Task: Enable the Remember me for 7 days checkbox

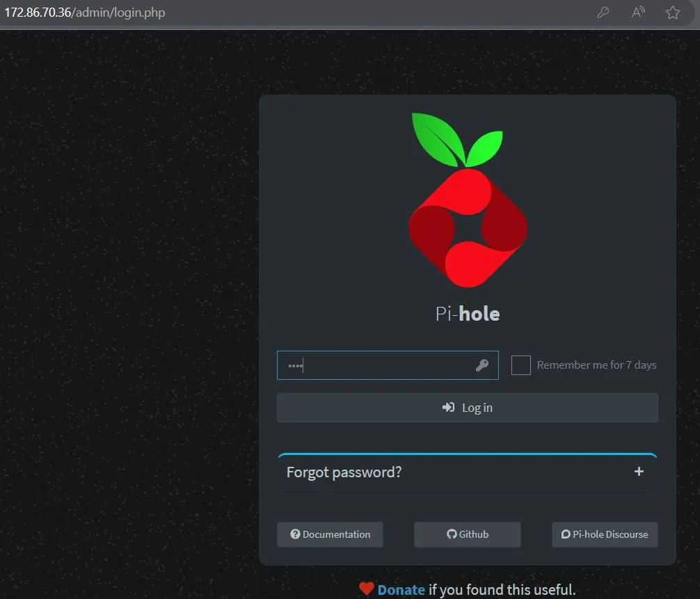Action: tap(521, 365)
